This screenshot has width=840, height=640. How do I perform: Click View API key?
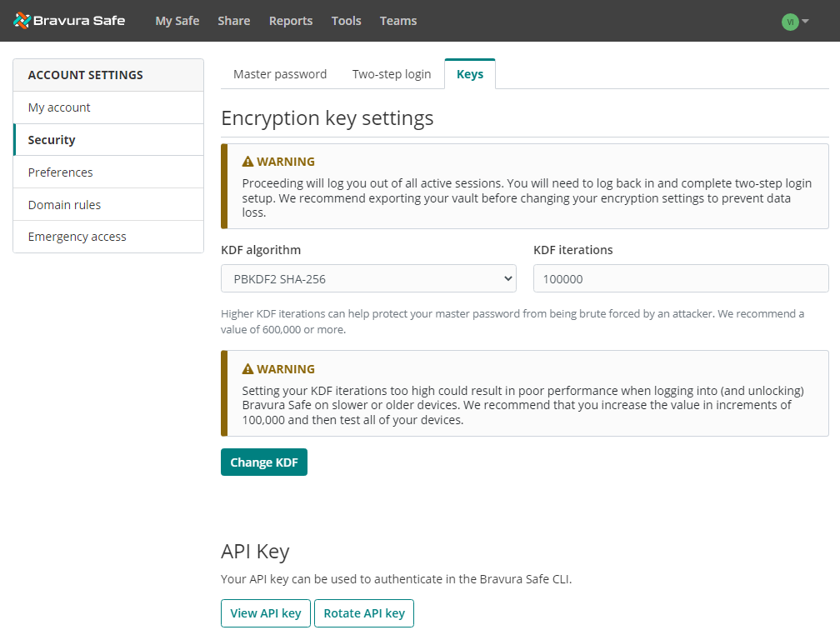(265, 612)
